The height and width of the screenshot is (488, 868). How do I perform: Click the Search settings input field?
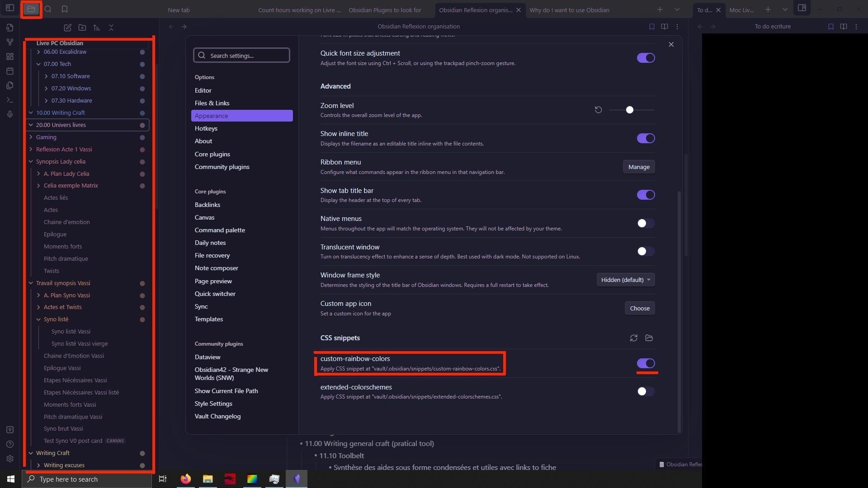[242, 56]
